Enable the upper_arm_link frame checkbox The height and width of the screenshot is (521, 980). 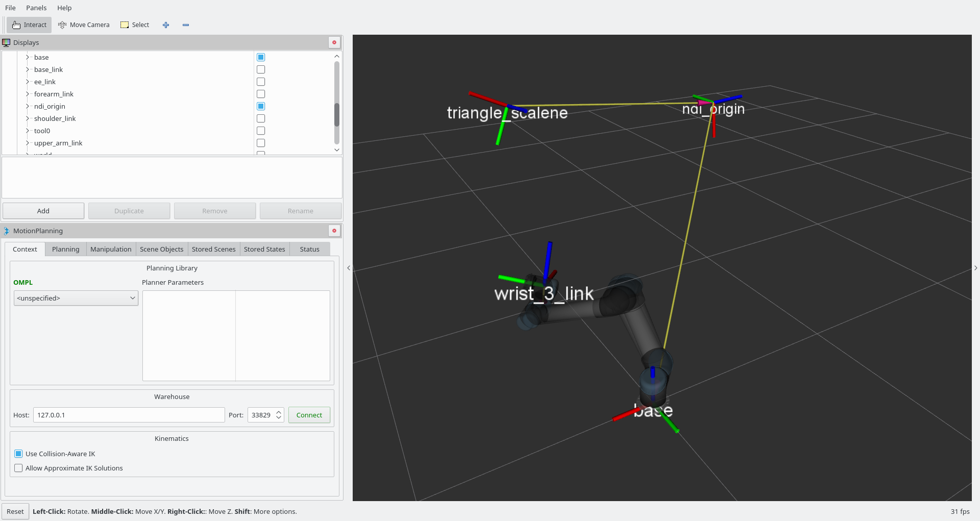tap(261, 143)
